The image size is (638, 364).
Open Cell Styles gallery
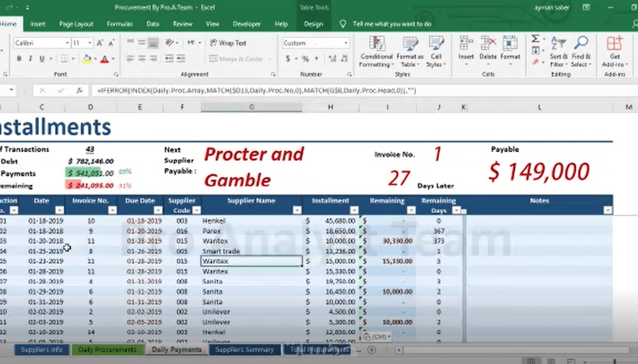436,52
